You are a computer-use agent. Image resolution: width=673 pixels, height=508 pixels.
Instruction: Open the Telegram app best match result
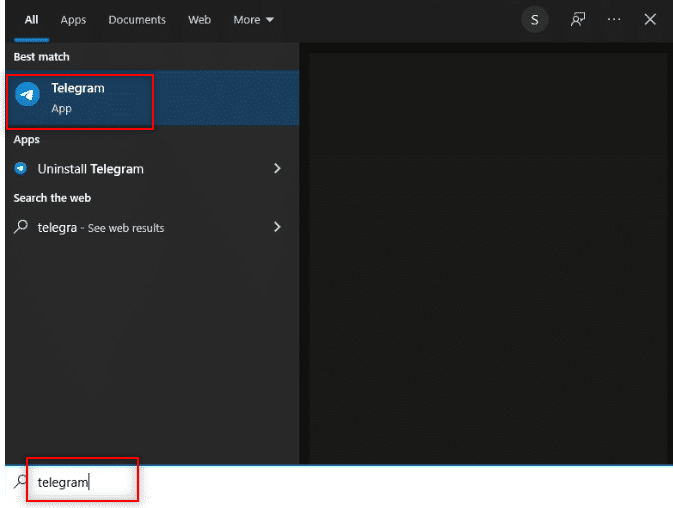click(152, 98)
